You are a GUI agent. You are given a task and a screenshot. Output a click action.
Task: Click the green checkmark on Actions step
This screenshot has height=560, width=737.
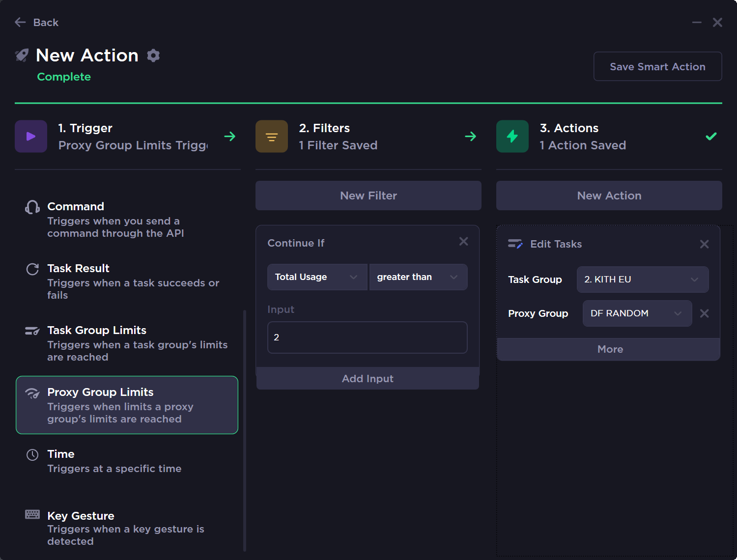(711, 137)
